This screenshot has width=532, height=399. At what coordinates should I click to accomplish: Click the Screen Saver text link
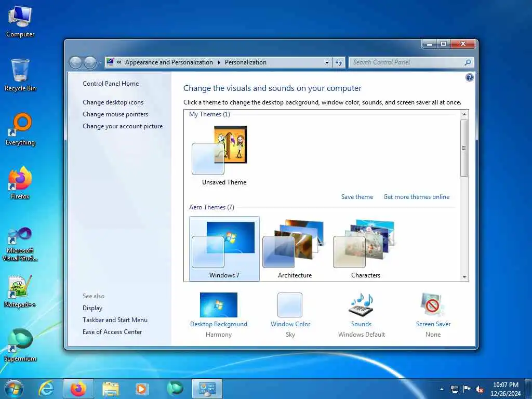(433, 324)
